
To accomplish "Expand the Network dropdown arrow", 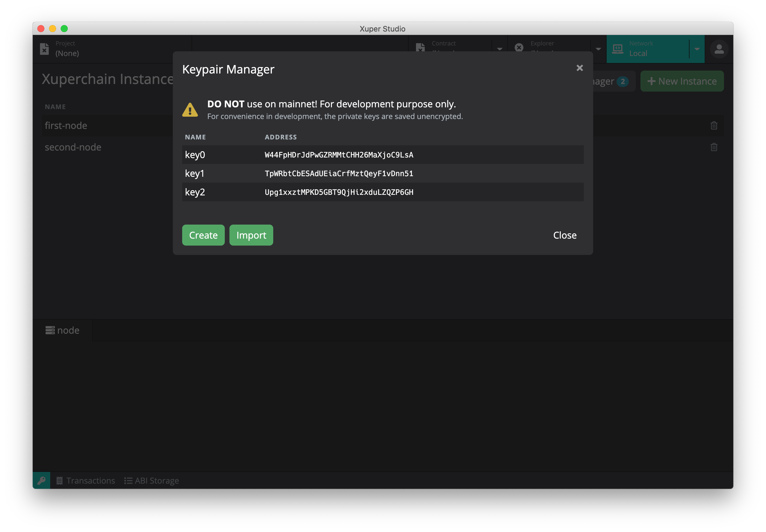I will (697, 49).
